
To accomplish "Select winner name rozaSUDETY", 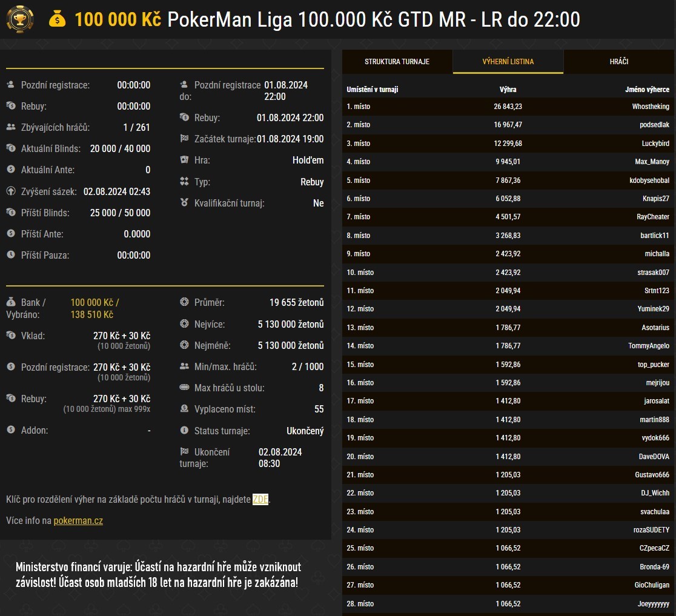I will pos(651,530).
